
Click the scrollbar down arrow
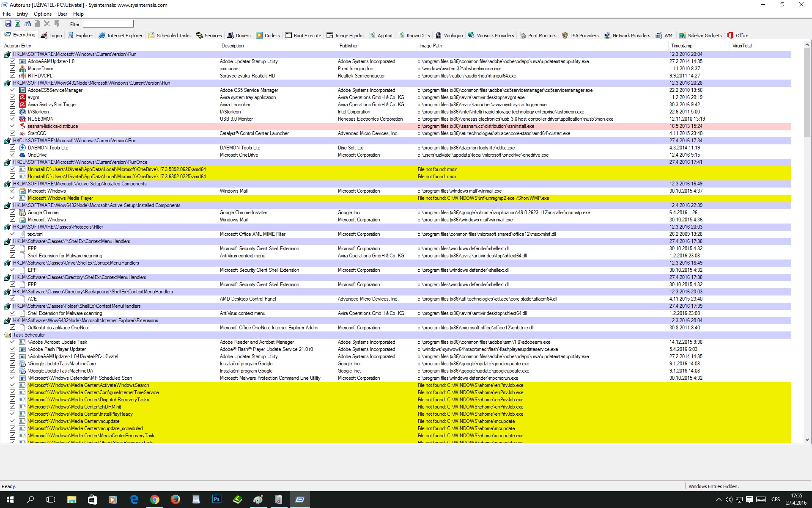pyautogui.click(x=807, y=440)
